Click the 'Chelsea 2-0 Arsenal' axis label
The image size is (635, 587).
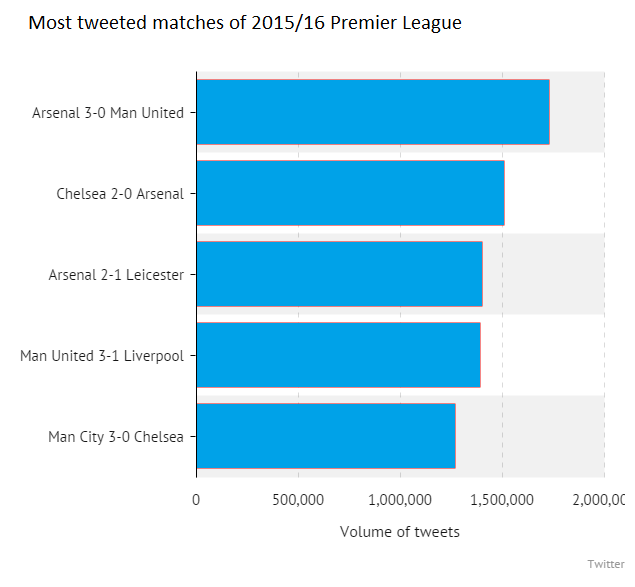[120, 194]
